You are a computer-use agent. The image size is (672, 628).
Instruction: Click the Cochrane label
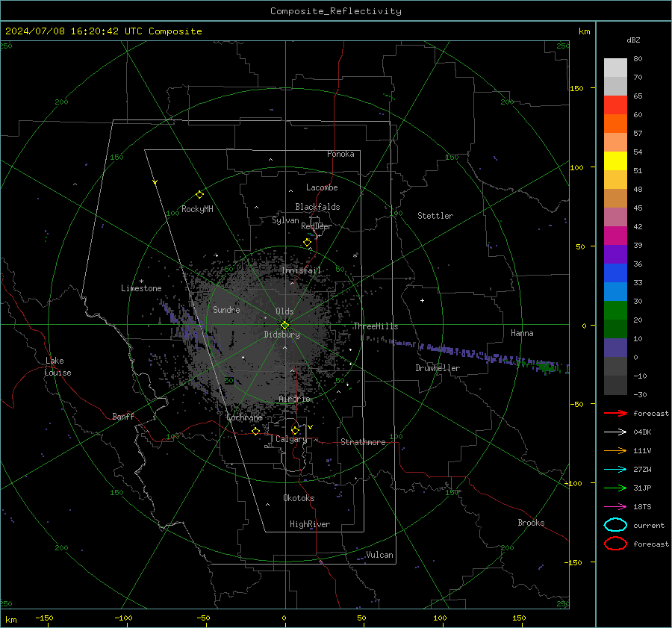tap(244, 417)
